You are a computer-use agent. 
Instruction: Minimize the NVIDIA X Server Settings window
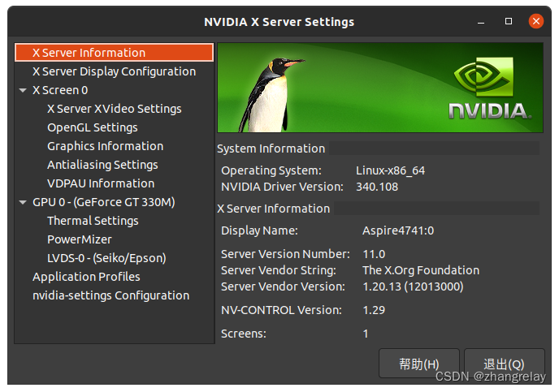481,22
